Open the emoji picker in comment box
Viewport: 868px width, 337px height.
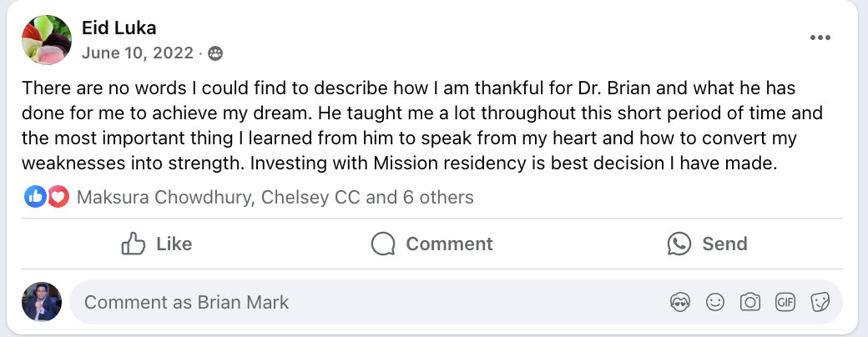click(715, 302)
